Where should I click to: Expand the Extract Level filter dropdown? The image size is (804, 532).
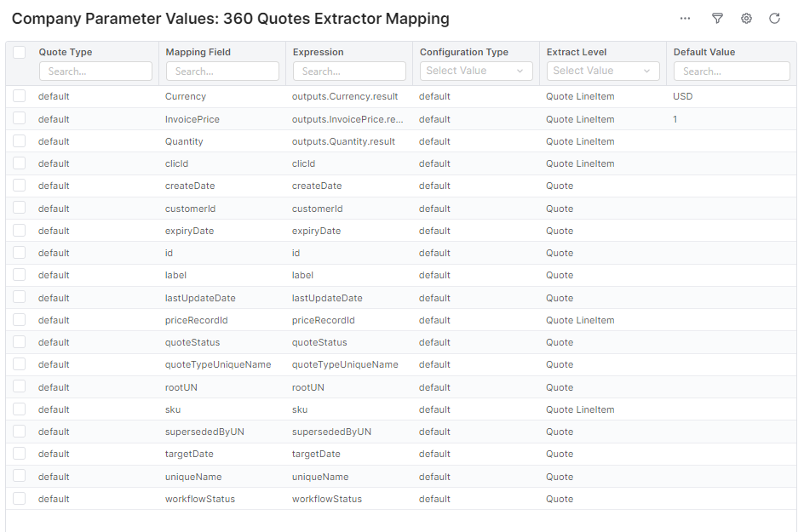602,71
